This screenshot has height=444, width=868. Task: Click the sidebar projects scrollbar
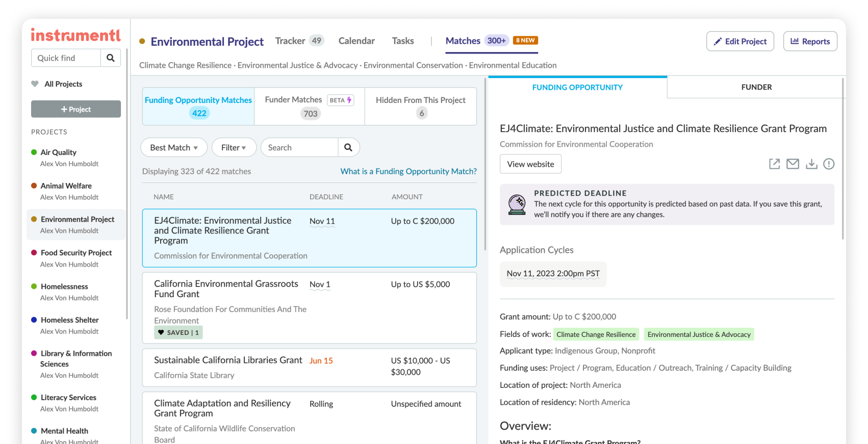pos(126,184)
